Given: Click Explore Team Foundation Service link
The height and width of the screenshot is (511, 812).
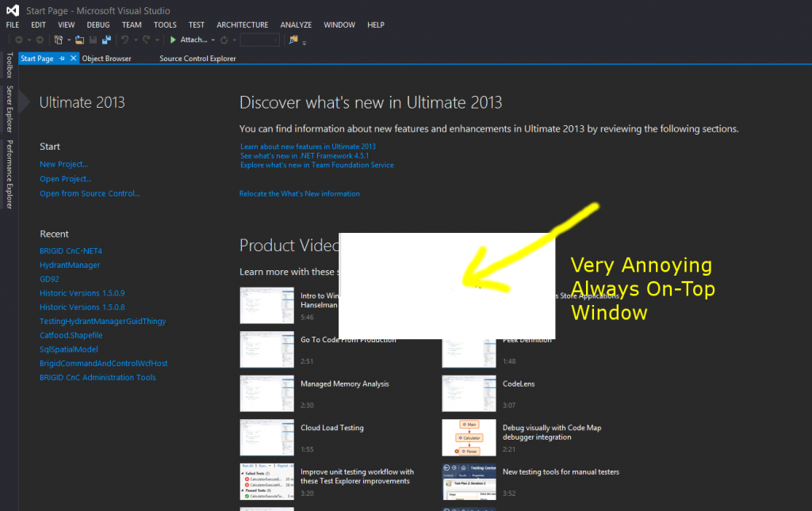Looking at the screenshot, I should click(317, 165).
